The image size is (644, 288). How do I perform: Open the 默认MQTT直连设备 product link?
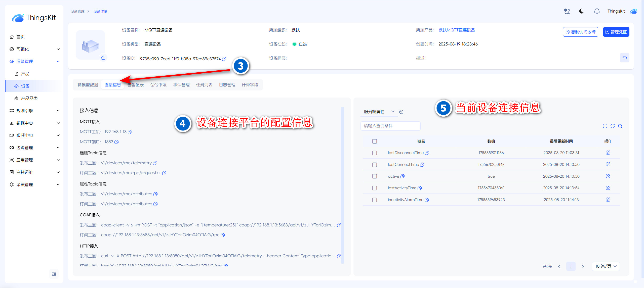pos(456,30)
